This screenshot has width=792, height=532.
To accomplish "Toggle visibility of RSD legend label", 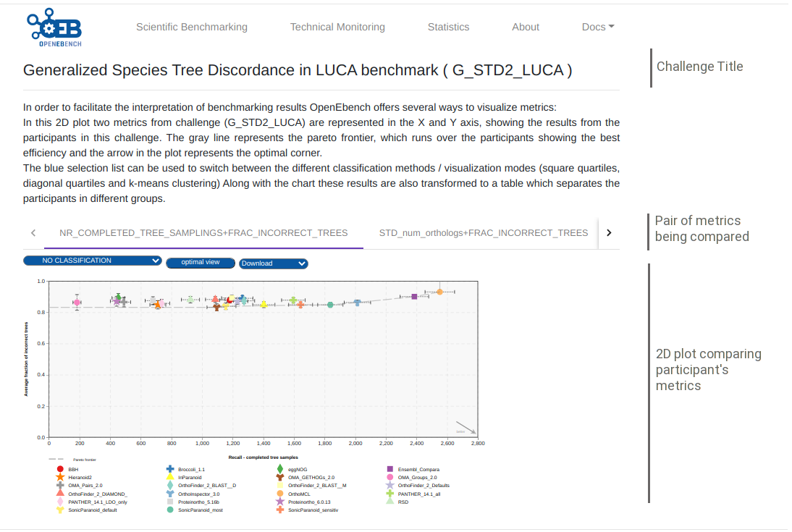I will coord(403,502).
